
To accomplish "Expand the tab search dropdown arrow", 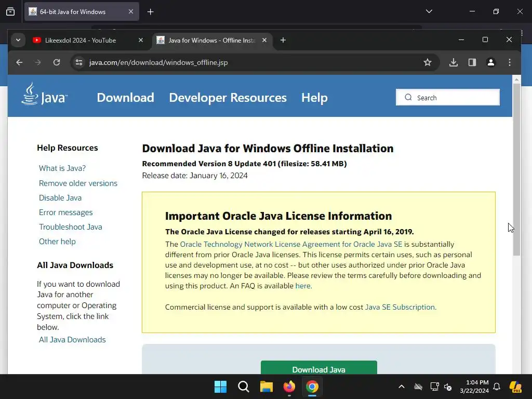I will point(18,41).
